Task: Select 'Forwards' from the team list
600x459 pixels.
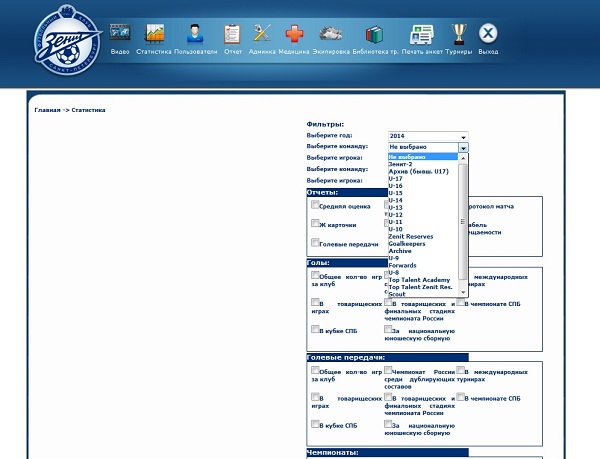Action: (423, 265)
